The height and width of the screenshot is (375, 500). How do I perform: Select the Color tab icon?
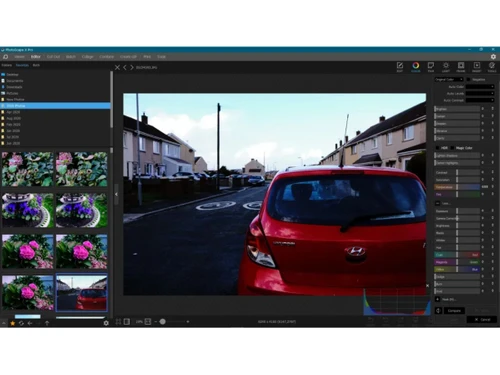416,67
